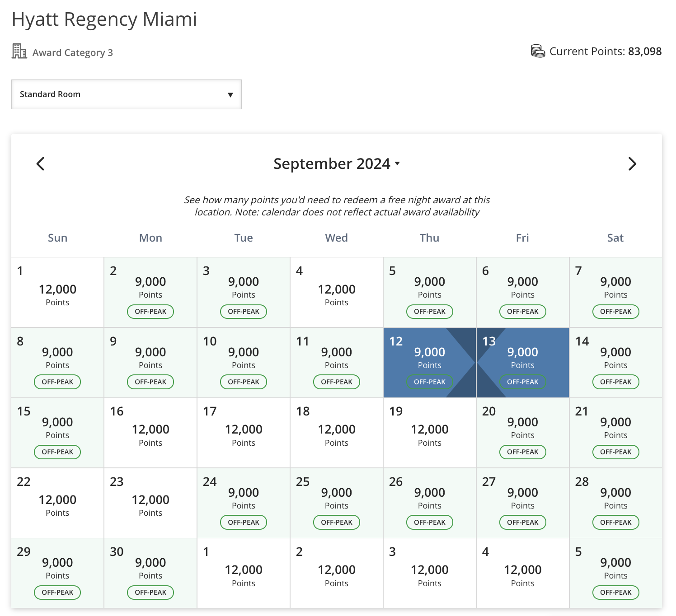Click the highlighted September 12 cell
This screenshot has width=676, height=616.
(x=430, y=363)
